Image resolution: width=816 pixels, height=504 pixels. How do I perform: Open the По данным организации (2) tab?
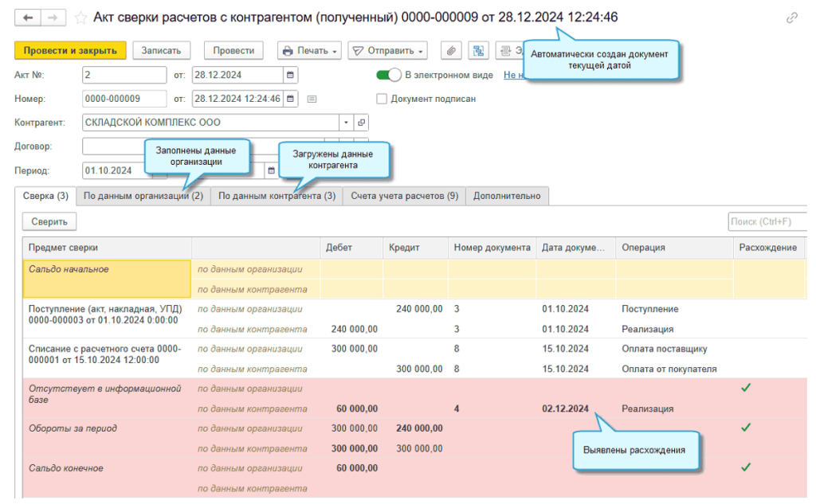coord(143,196)
